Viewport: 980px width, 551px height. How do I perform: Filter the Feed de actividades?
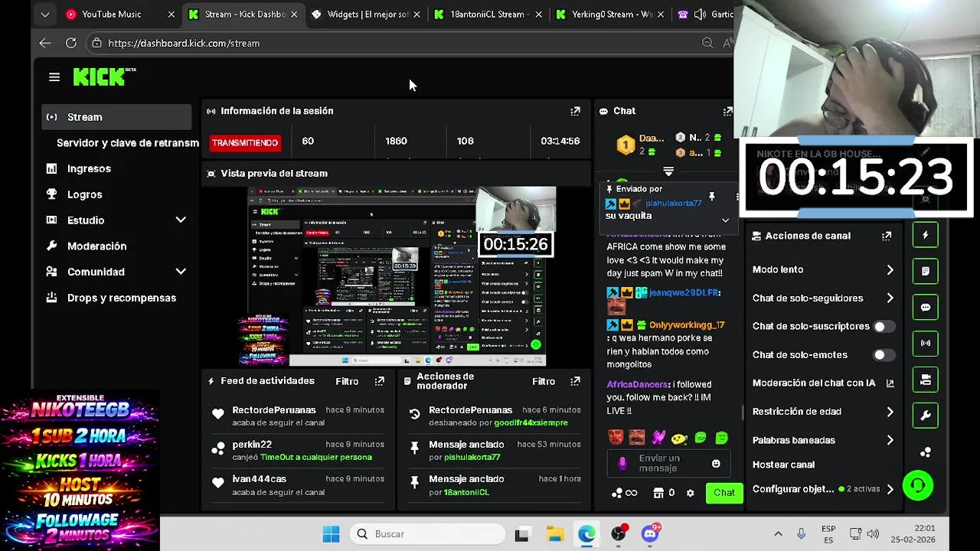347,381
